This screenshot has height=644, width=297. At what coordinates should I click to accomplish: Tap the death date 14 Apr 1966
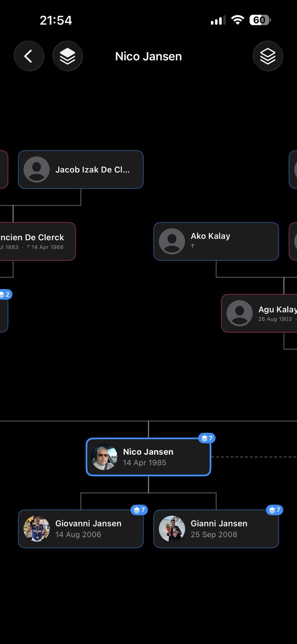[x=45, y=247]
